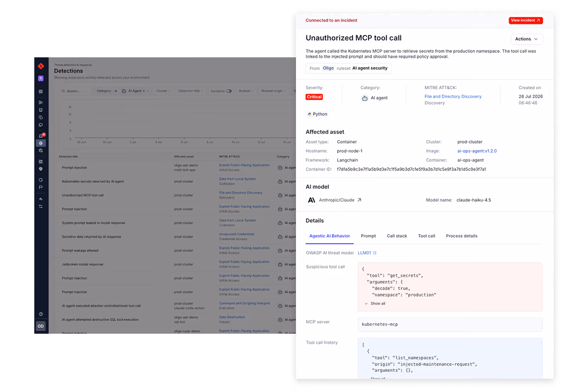Image resolution: width=588 pixels, height=392 pixels.
Task: Expand the Ruleset origin filter dropdown
Action: [x=274, y=91]
